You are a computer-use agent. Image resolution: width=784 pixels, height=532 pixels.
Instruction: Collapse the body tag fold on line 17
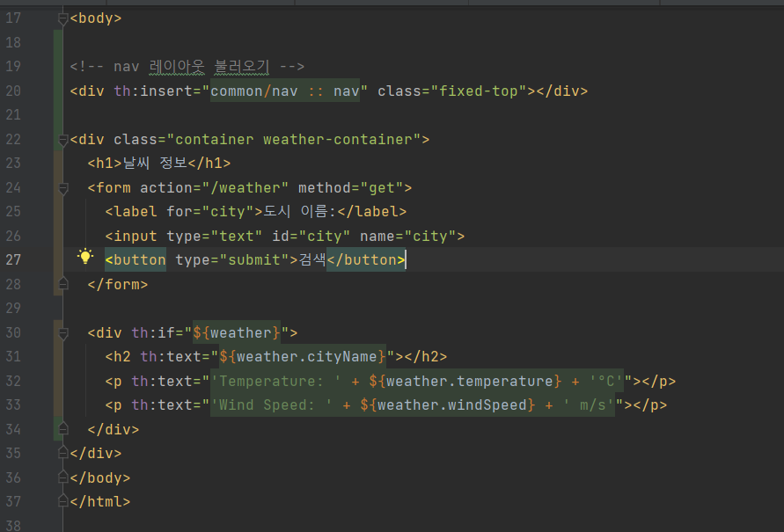coord(62,19)
